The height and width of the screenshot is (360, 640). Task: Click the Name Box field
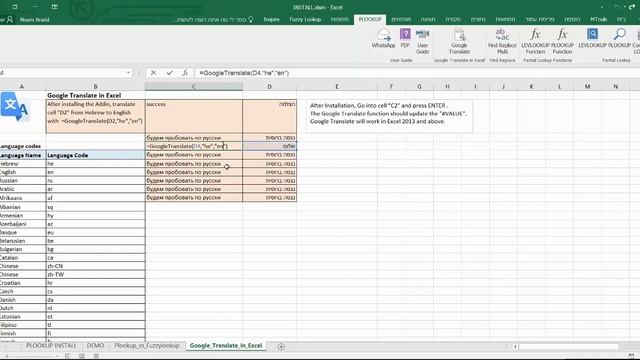(62, 73)
